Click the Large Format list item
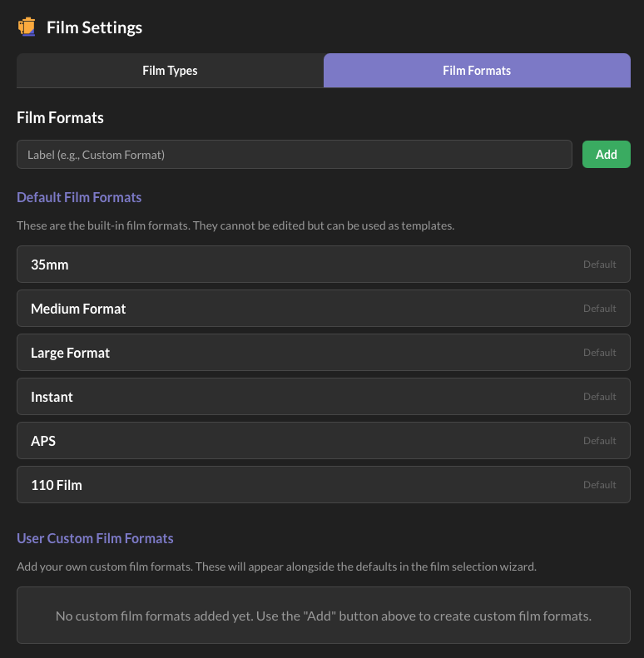 pos(250,353)
